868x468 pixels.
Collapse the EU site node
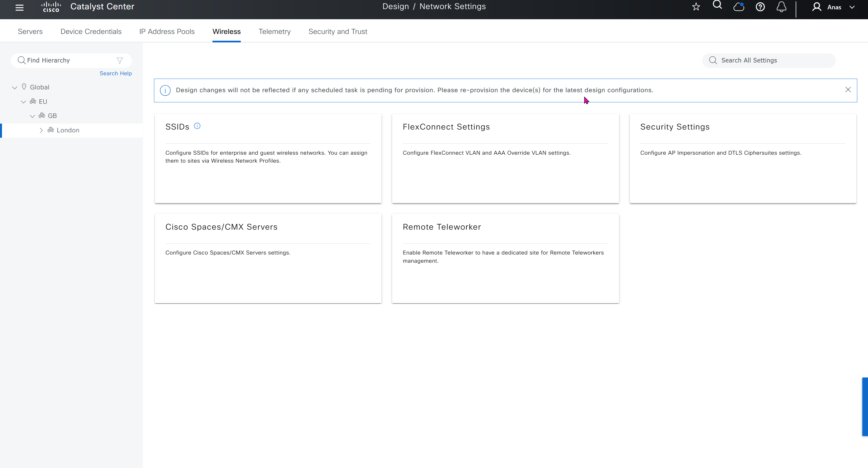point(23,102)
